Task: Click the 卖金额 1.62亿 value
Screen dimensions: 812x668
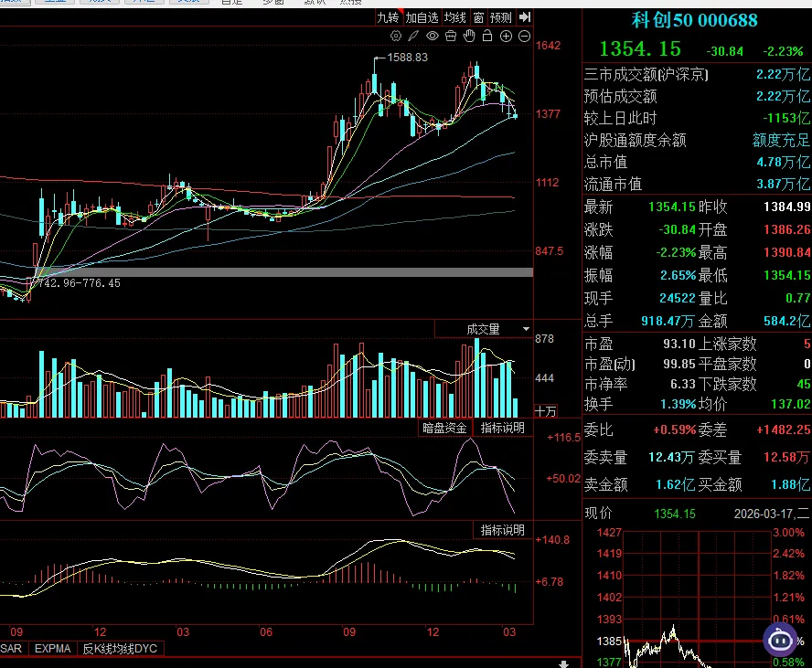Action: [675, 485]
